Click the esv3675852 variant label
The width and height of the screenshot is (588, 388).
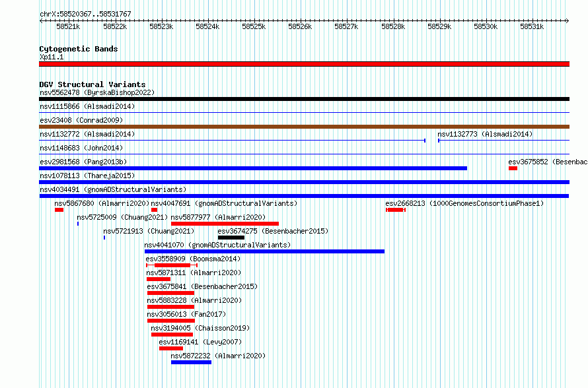[548, 162]
